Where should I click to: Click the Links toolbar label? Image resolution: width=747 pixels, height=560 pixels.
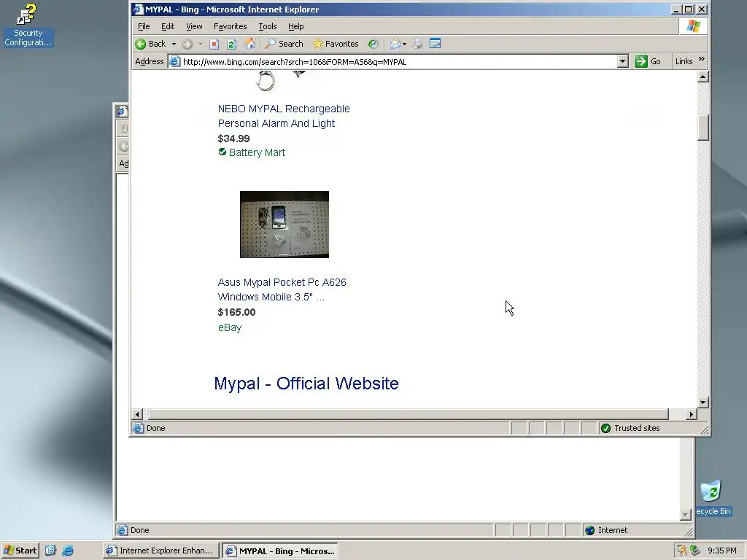coord(684,61)
